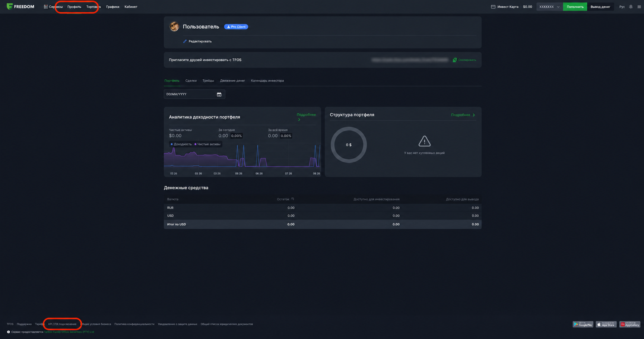This screenshot has height=339, width=644.
Task: Click the AppGallery badge
Action: [629, 324]
